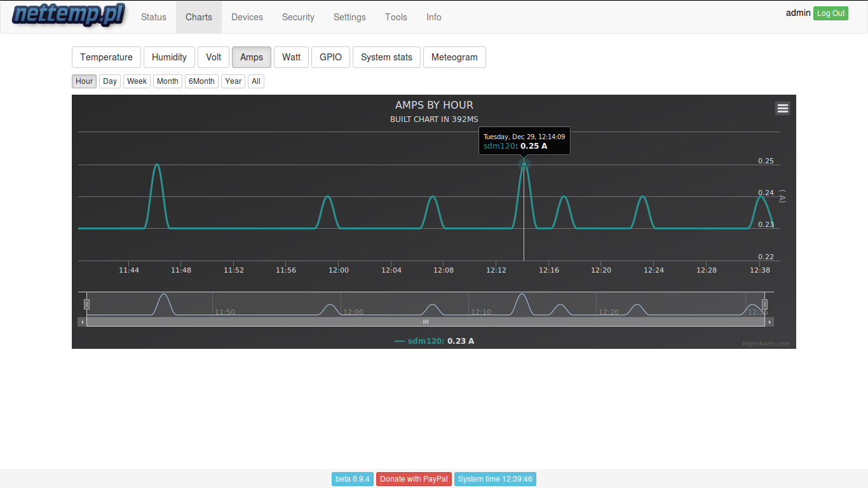Open the Meteogram view

point(454,57)
